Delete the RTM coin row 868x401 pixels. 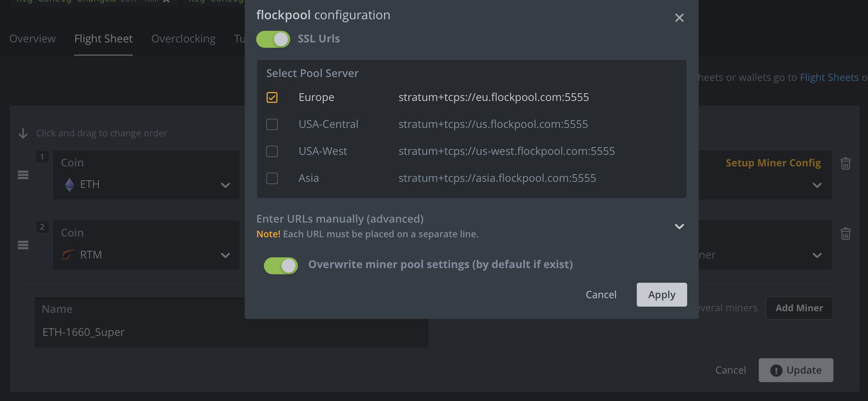pos(845,233)
